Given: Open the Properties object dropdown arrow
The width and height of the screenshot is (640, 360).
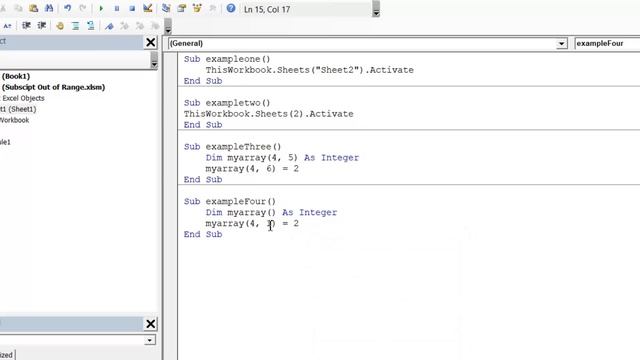Looking at the screenshot, I should (150, 340).
